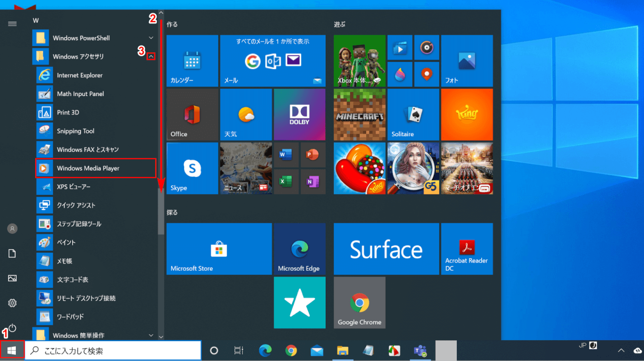644x361 pixels.
Task: Launch the Skype tile
Action: [192, 168]
